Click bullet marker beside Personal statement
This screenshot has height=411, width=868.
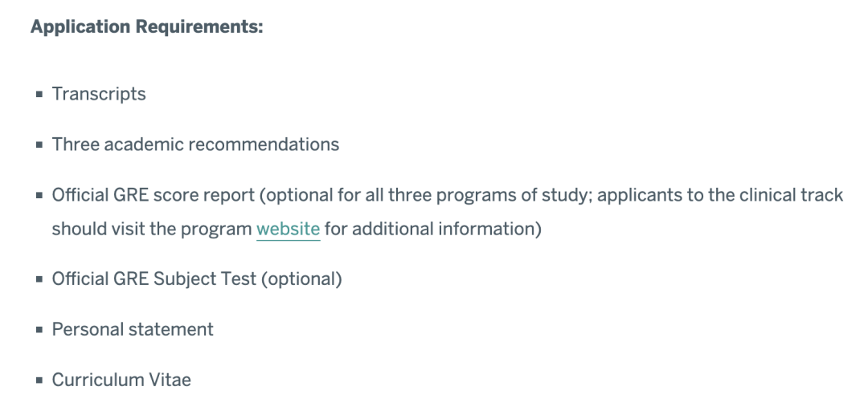39,330
